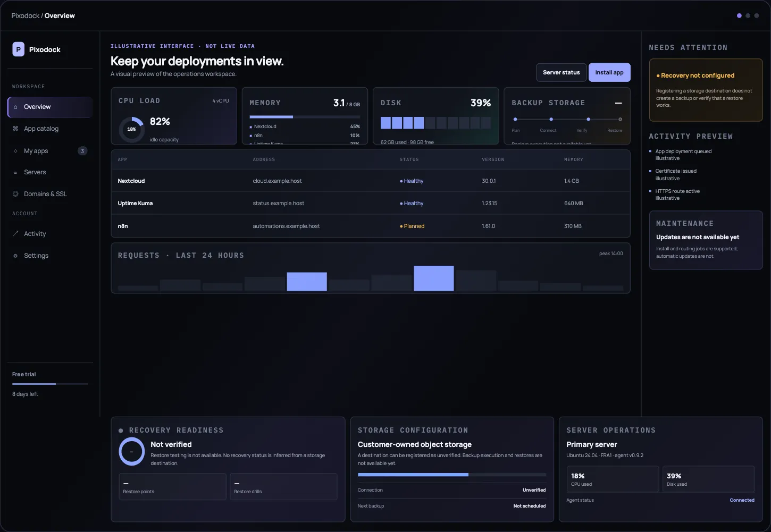Open My apps in the sidebar

point(50,151)
